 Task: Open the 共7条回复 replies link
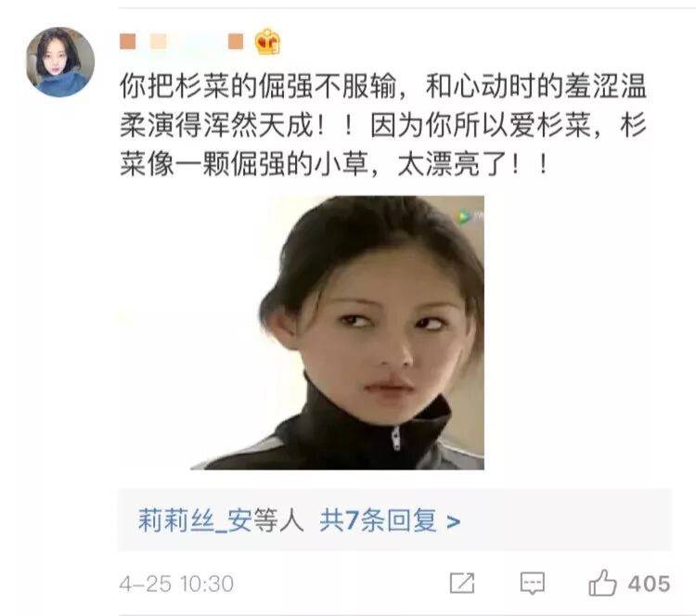379,520
